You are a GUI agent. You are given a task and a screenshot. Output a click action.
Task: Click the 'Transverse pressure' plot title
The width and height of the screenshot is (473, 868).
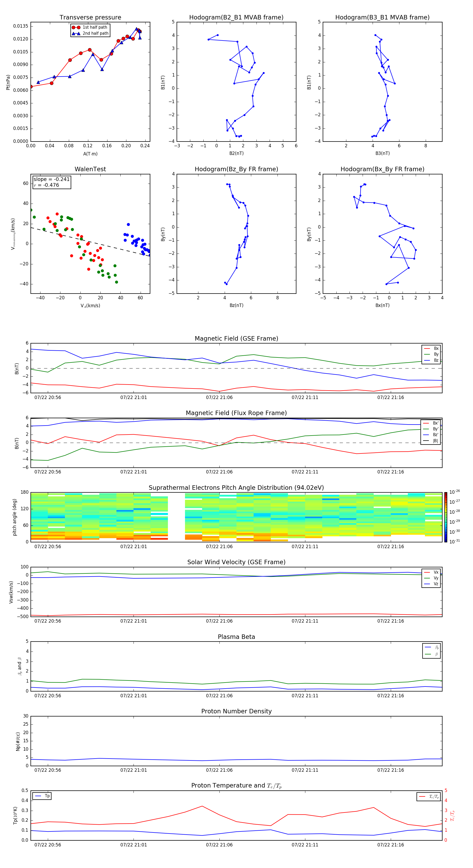(90, 18)
